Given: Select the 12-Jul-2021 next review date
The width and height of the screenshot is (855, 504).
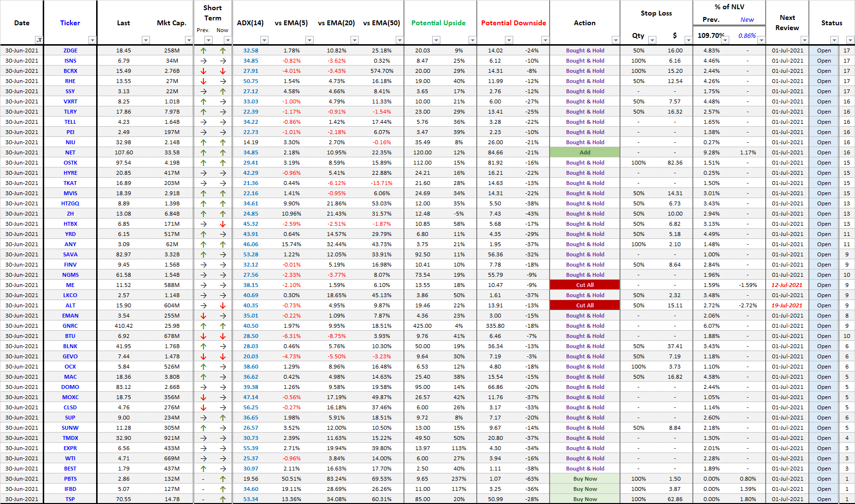Looking at the screenshot, I should point(787,285).
